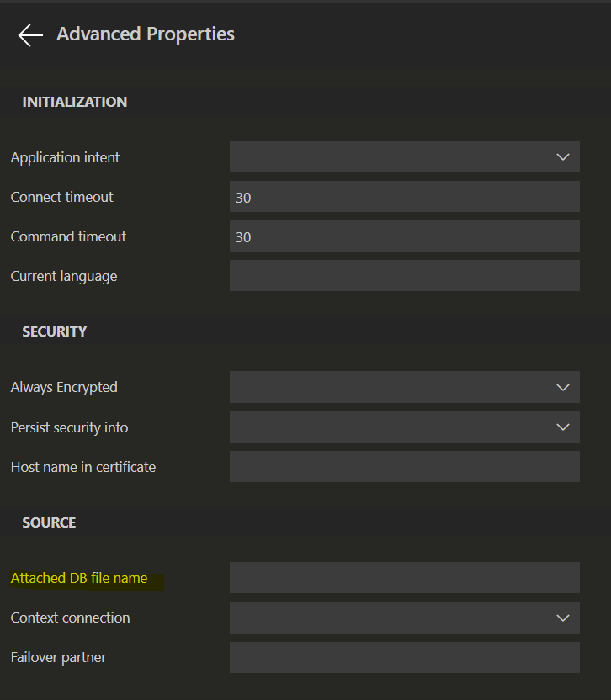This screenshot has height=700, width=611.
Task: Click the Application intent dropdown chevron
Action: pos(562,156)
